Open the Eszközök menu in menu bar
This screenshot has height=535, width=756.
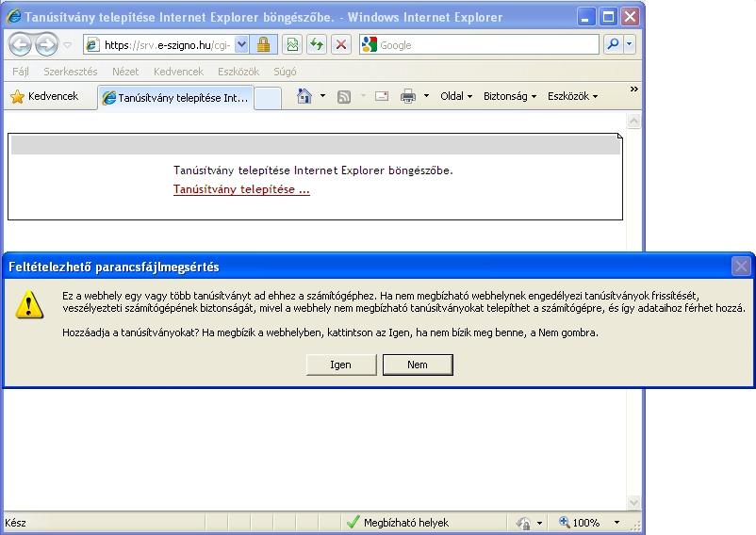click(238, 72)
